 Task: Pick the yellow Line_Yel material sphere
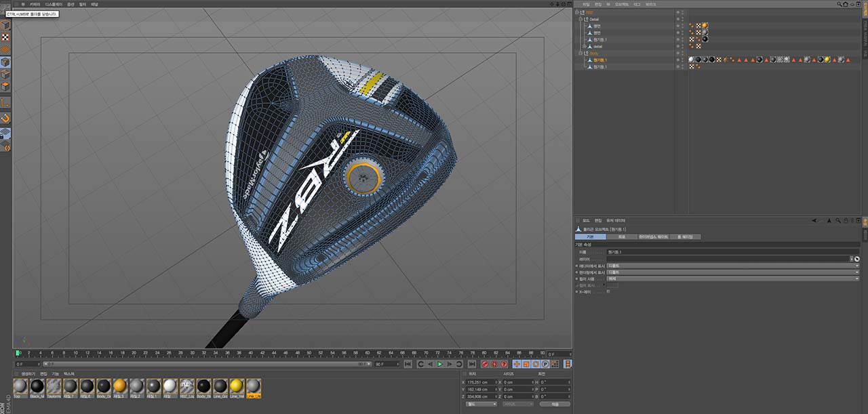[237, 386]
